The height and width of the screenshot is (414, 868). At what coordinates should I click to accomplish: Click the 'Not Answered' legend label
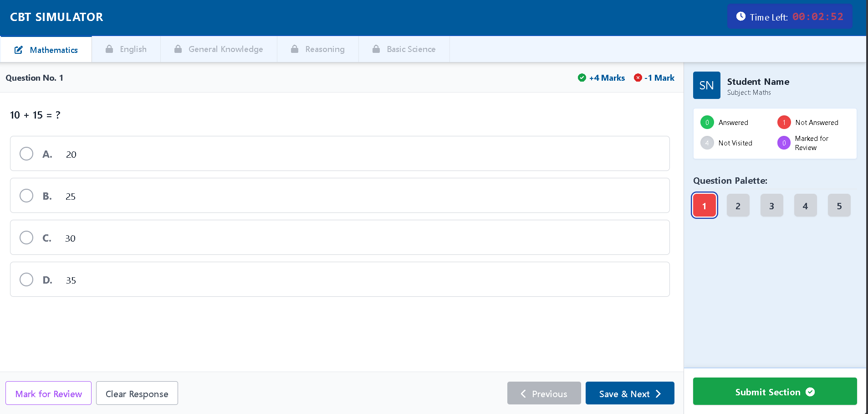pyautogui.click(x=817, y=123)
